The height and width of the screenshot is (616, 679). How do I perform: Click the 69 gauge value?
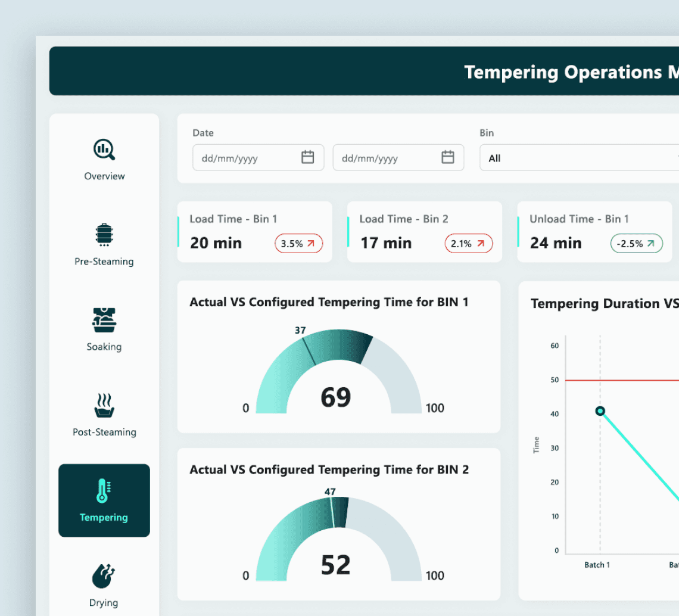pyautogui.click(x=335, y=397)
